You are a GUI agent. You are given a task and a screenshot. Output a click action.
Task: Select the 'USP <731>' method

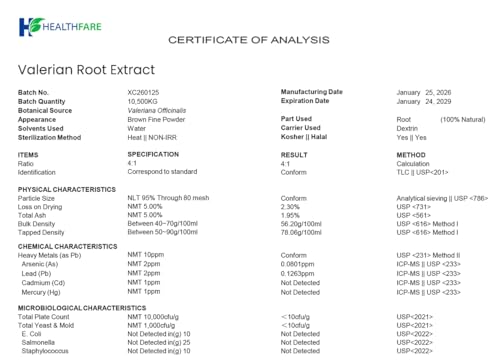413,207
